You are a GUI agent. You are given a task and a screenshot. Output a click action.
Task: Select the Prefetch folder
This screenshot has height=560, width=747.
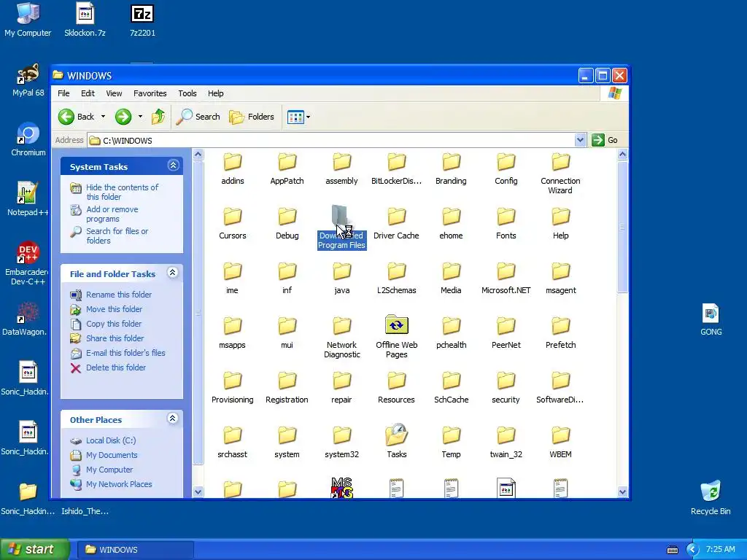click(x=561, y=332)
